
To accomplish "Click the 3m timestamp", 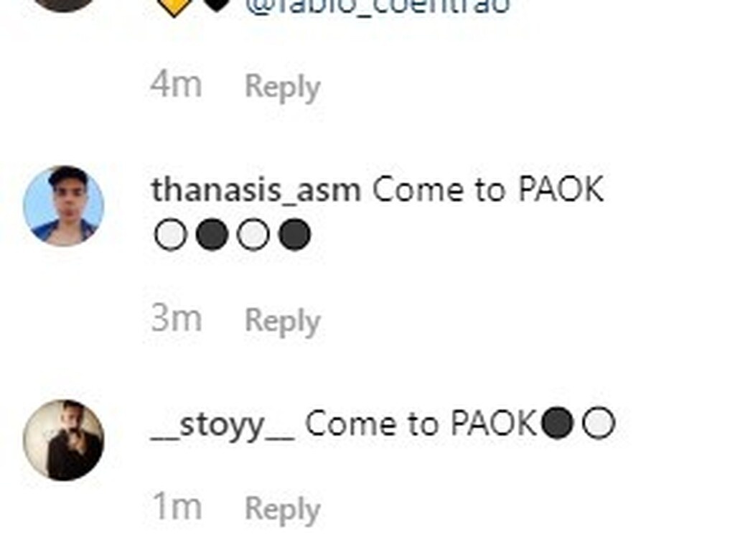I will (x=177, y=319).
